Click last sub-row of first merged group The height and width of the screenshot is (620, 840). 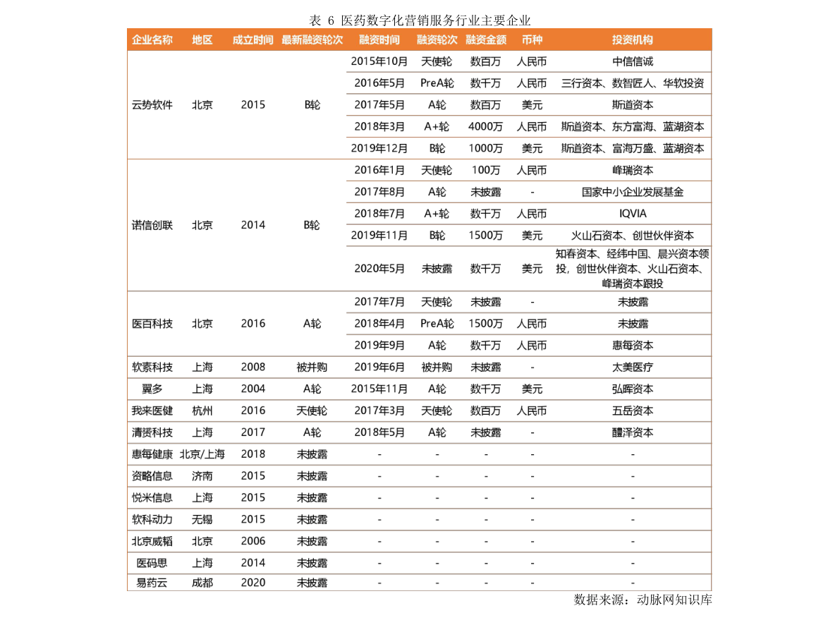pyautogui.click(x=528, y=148)
